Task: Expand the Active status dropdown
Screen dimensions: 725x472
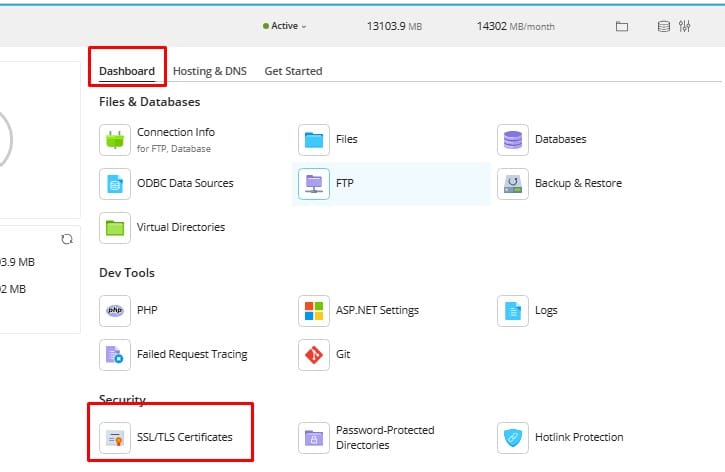Action: pyautogui.click(x=285, y=26)
